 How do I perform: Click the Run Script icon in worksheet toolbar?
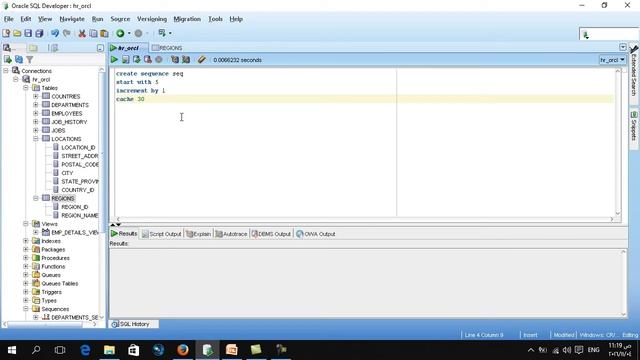tap(125, 60)
